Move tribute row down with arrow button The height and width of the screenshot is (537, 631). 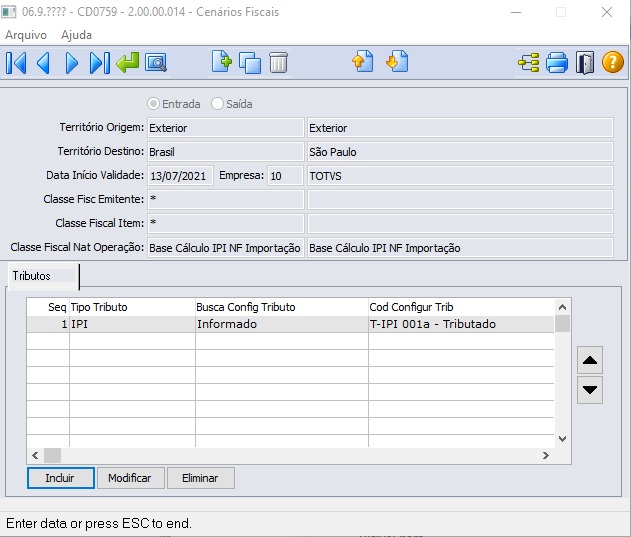pos(590,390)
